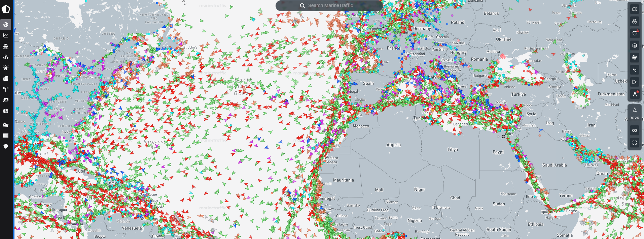This screenshot has height=239, width=644.
Task: Open the Companies building icon in sidebar
Action: click(6, 79)
